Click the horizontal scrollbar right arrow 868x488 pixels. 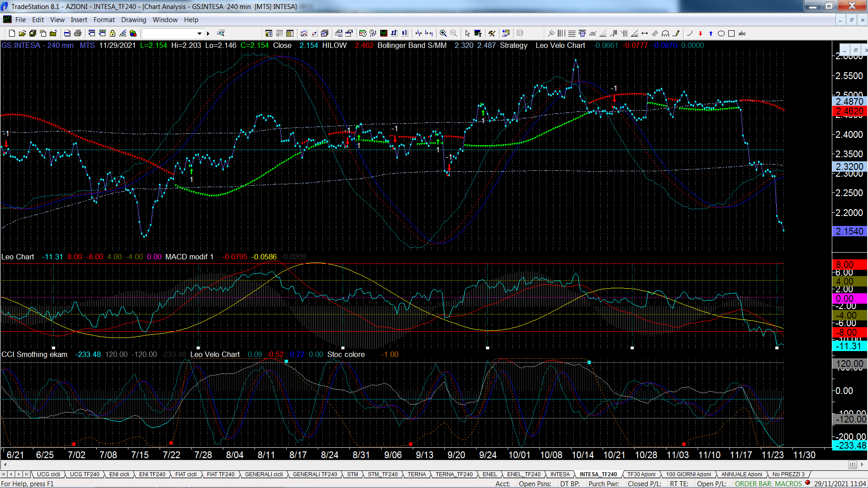point(863,465)
